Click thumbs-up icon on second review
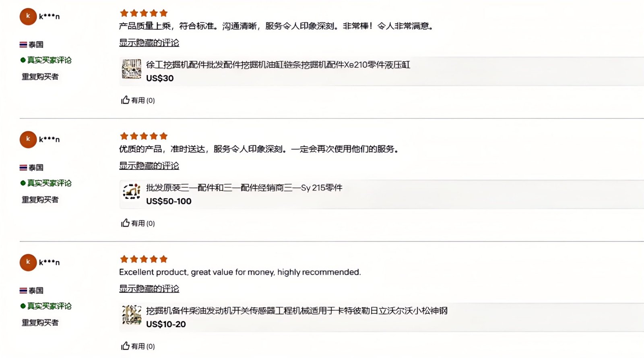 coord(125,223)
